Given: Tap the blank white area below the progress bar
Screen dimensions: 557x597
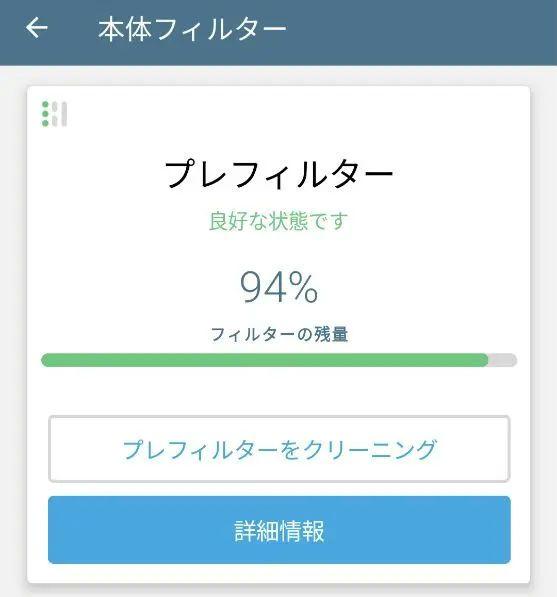Looking at the screenshot, I should pos(279,390).
